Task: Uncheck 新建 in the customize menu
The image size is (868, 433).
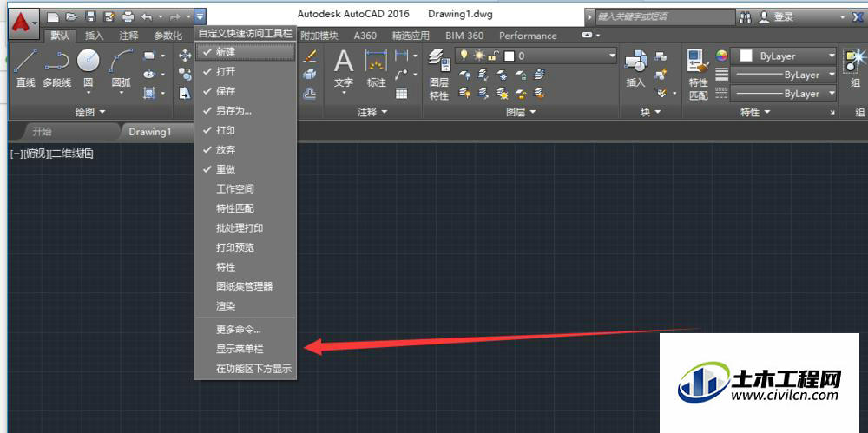Action: 246,52
